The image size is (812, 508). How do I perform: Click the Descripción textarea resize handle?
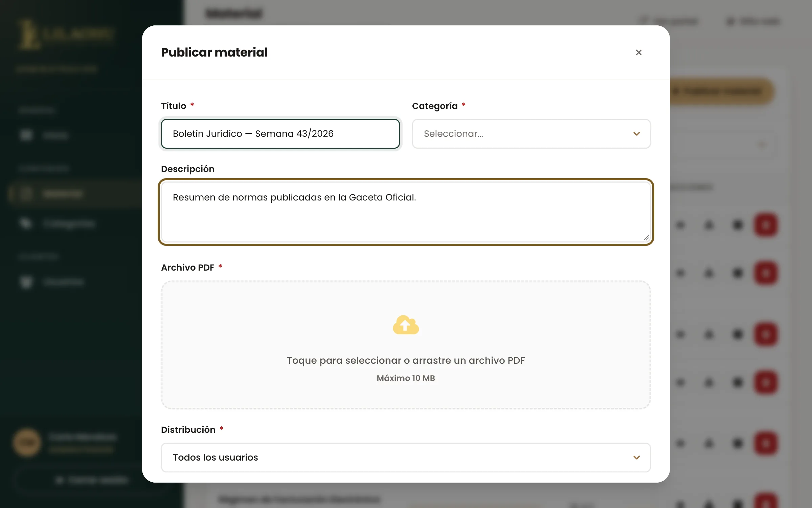[646, 238]
